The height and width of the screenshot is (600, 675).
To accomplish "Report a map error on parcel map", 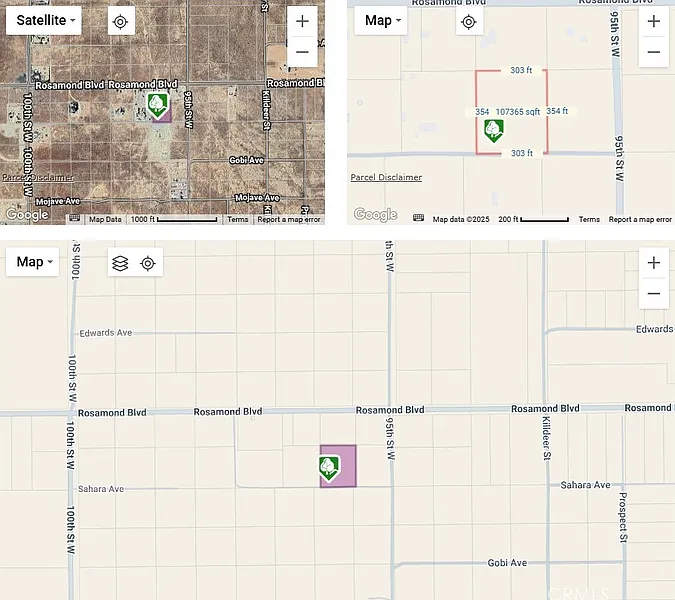I will click(x=640, y=220).
